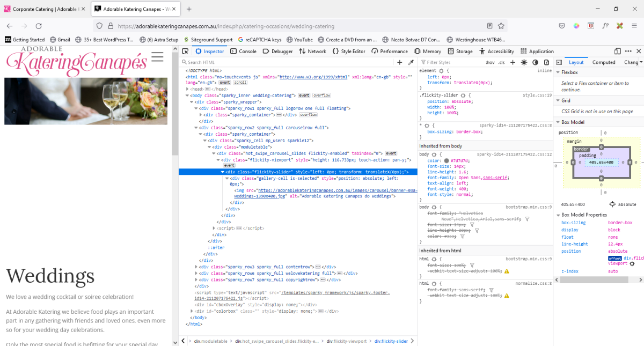Viewport: 644px width, 346px height.
Task: Click the color swatch for #7d7d7d
Action: 446,160
